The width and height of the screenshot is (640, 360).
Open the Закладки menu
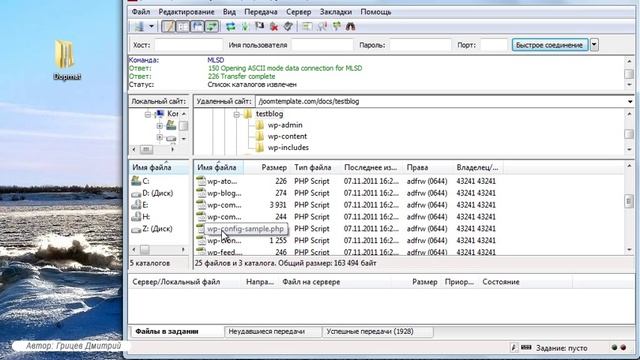coord(336,12)
